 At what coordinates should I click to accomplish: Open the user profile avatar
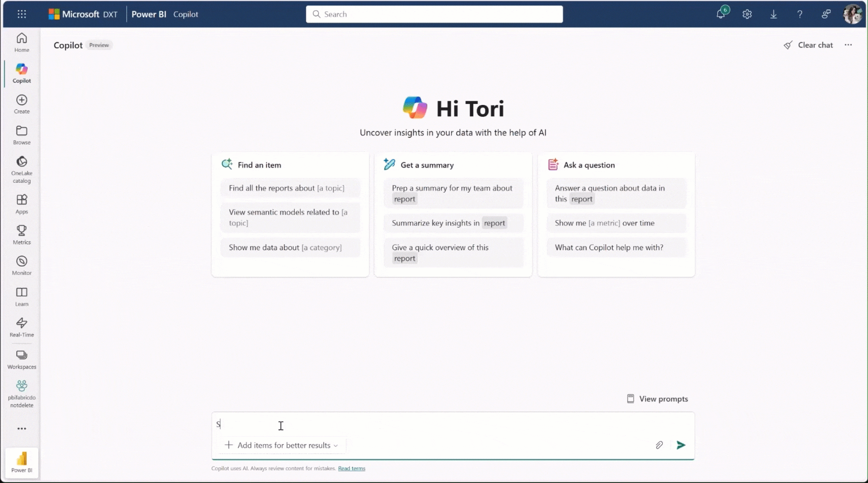click(853, 14)
